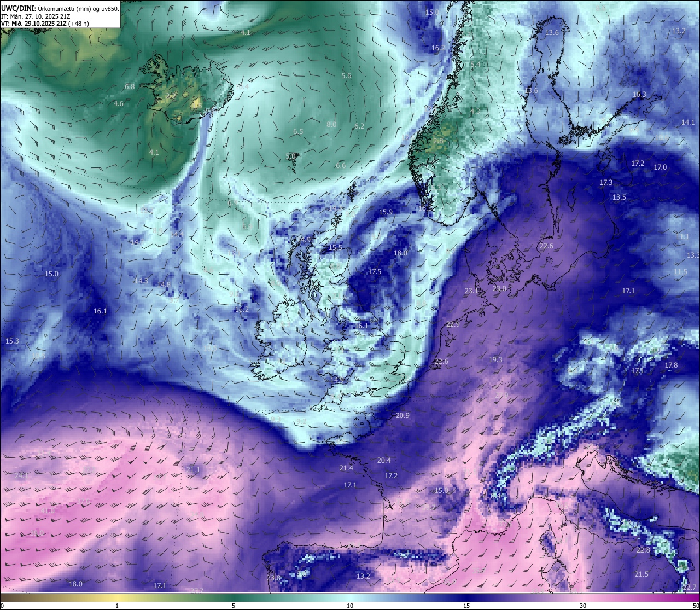Screen dimensions: 700x610
Task: Click the IT initial time line 27. 10. 2025 21Z
Action: [x=35, y=16]
